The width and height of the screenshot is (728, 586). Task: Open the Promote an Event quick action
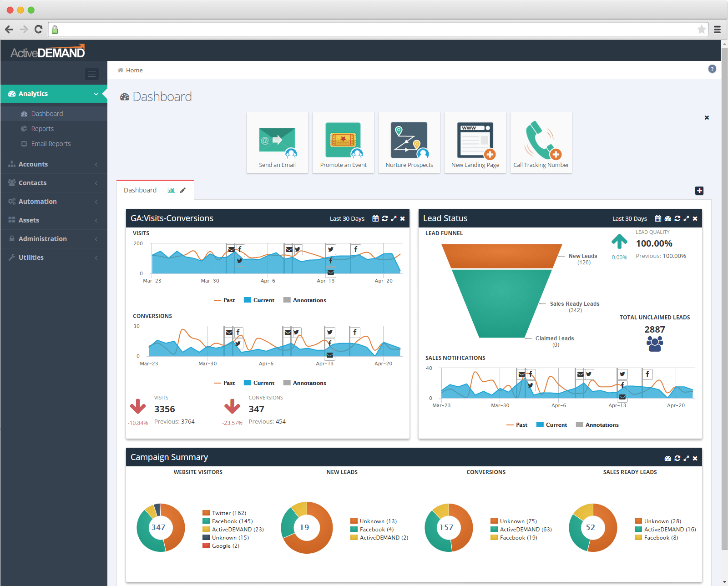[343, 143]
